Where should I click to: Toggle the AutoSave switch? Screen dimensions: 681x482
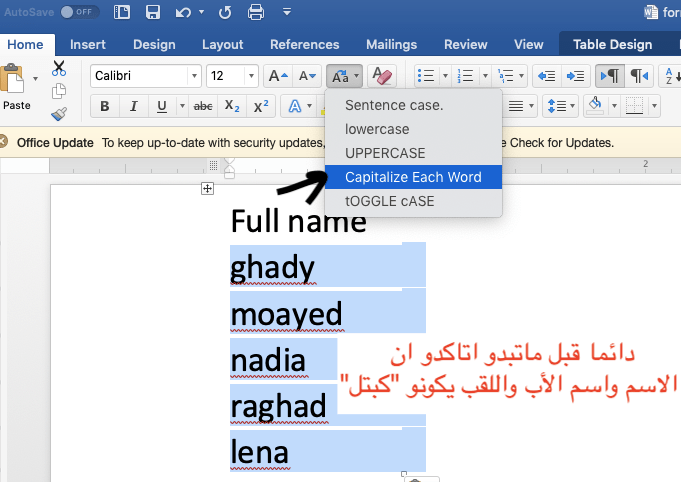(81, 13)
